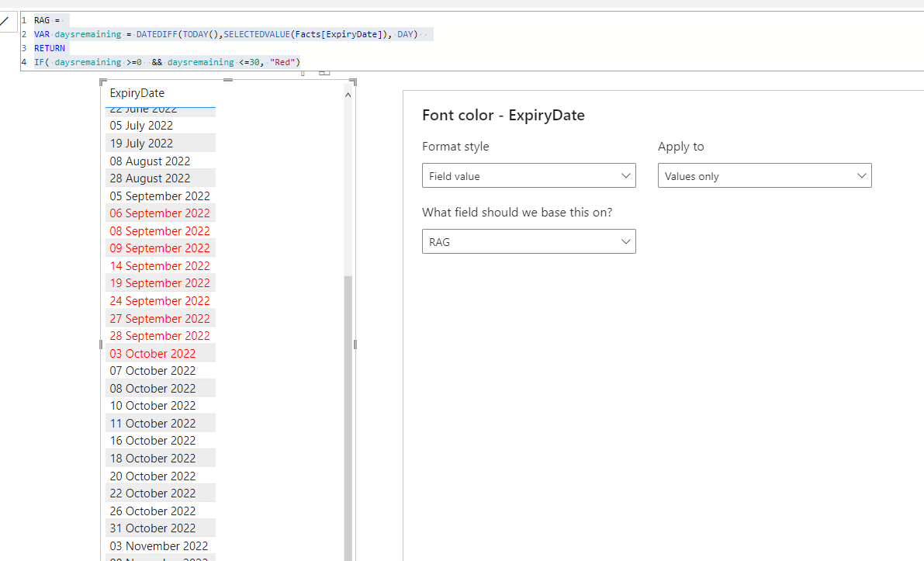Select the 05 September 2022 row

[161, 196]
